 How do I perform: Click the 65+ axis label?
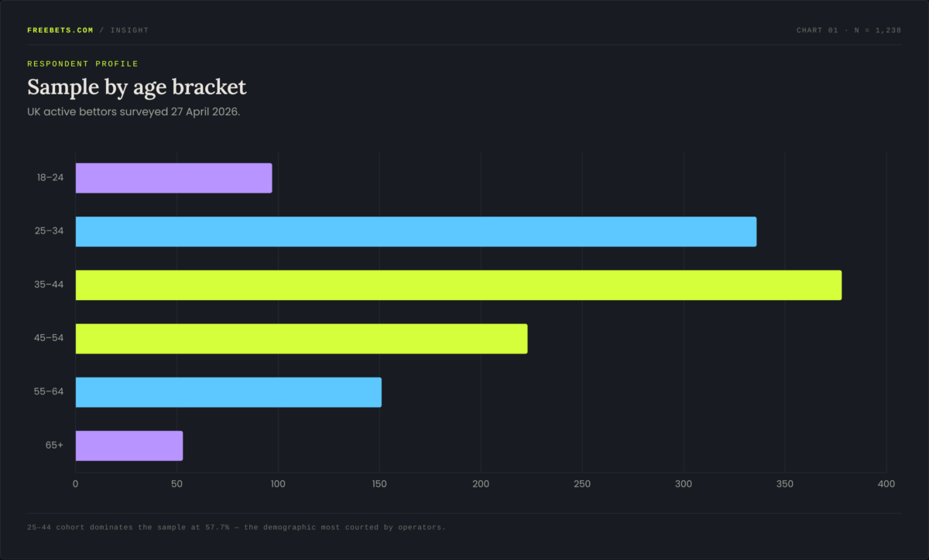tap(53, 446)
